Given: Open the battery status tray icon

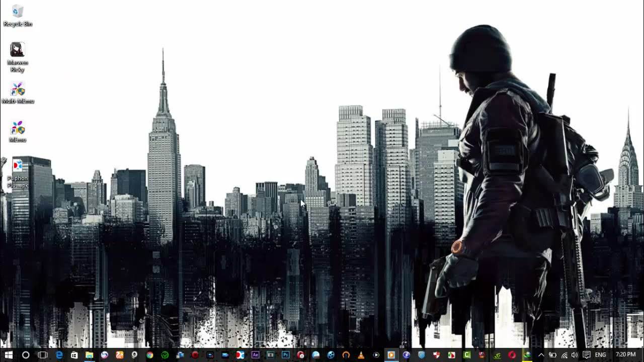Looking at the screenshot, I should [552, 355].
